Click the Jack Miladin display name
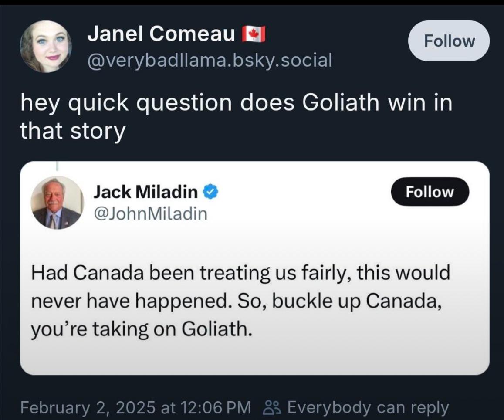The height and width of the screenshot is (420, 504). pos(146,192)
